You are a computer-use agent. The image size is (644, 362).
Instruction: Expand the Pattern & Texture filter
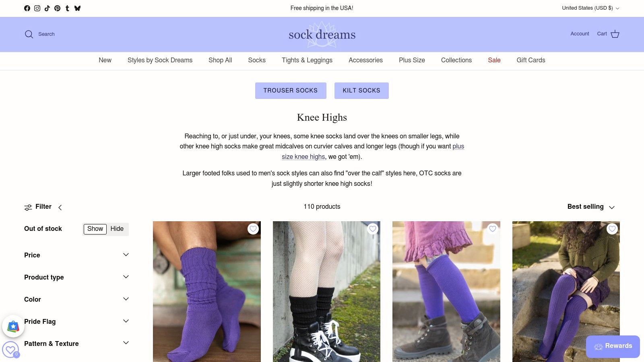(x=76, y=343)
